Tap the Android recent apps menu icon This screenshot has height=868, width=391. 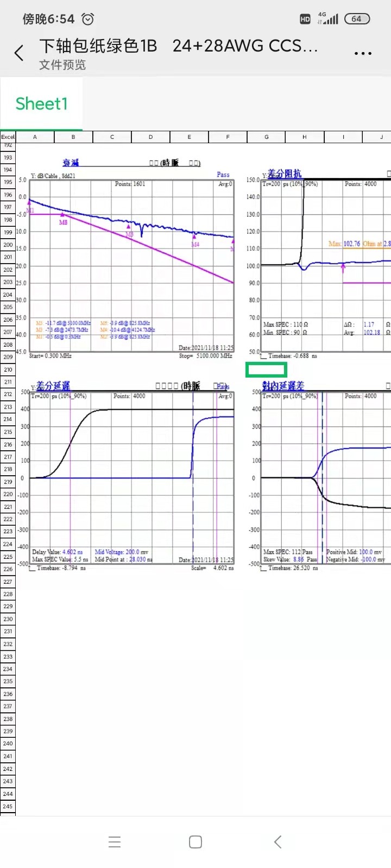coord(114,842)
